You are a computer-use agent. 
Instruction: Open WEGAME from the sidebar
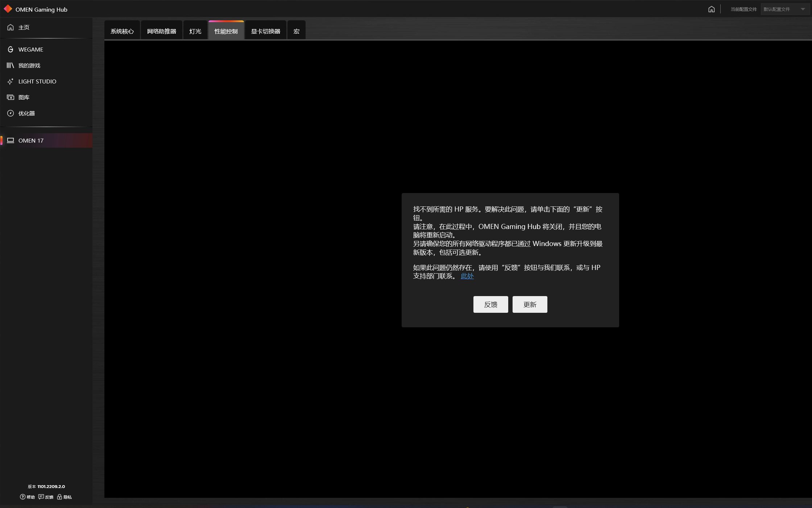pyautogui.click(x=46, y=49)
